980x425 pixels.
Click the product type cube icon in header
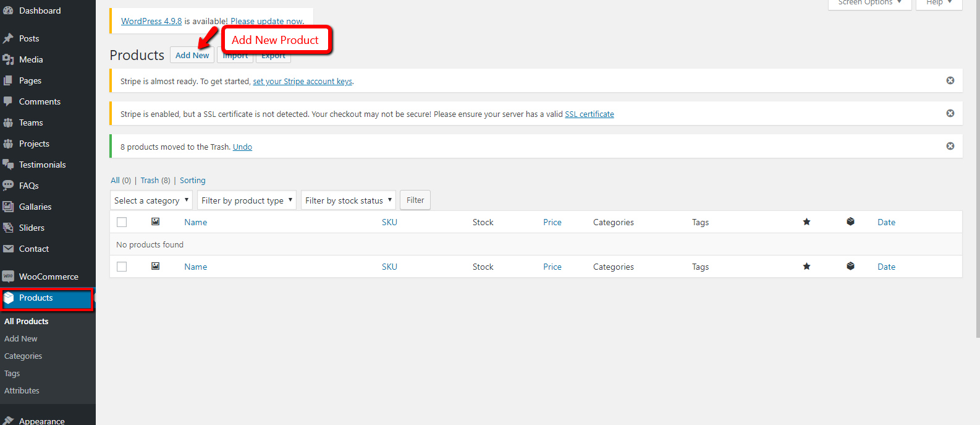[x=850, y=222]
